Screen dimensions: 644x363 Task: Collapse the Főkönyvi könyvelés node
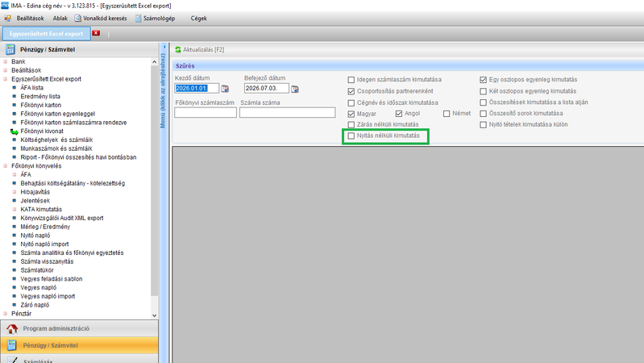[6, 166]
